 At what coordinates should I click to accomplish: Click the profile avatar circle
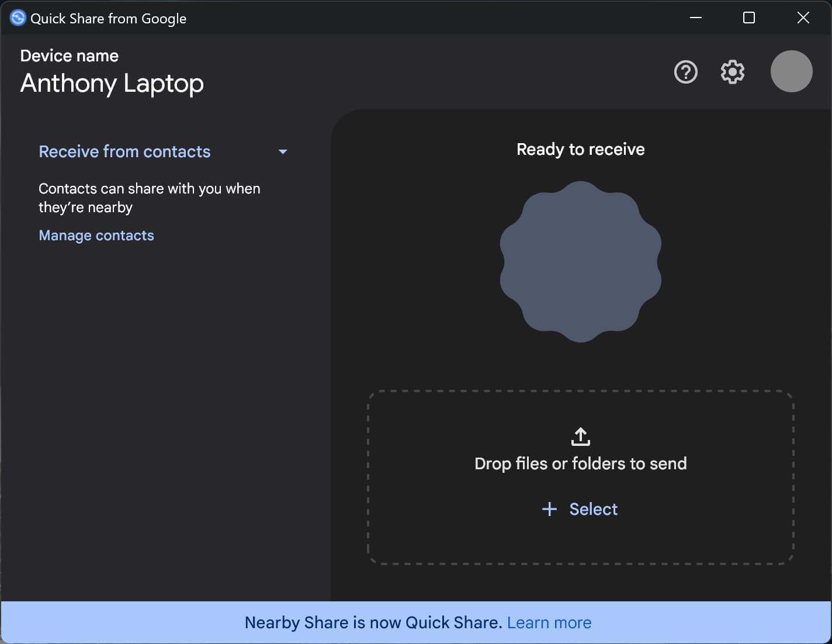pos(791,71)
